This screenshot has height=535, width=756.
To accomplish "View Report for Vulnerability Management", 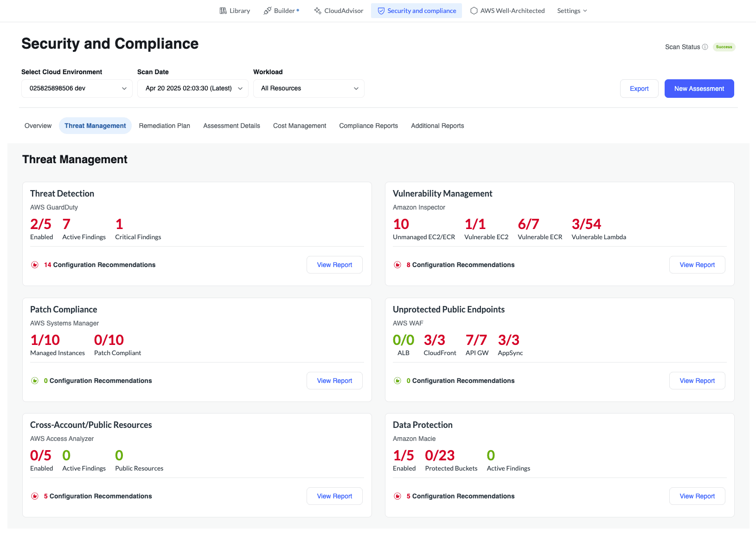I will pyautogui.click(x=697, y=265).
